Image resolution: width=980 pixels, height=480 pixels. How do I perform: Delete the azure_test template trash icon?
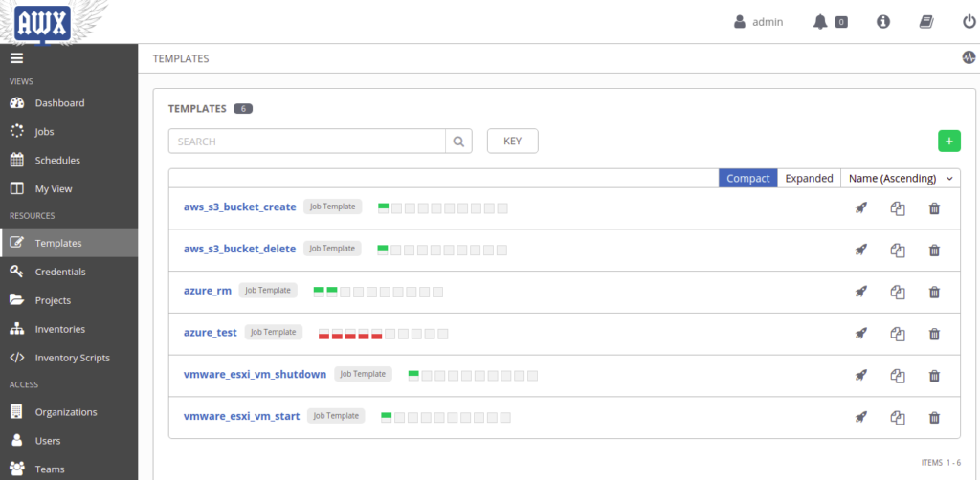tap(934, 334)
